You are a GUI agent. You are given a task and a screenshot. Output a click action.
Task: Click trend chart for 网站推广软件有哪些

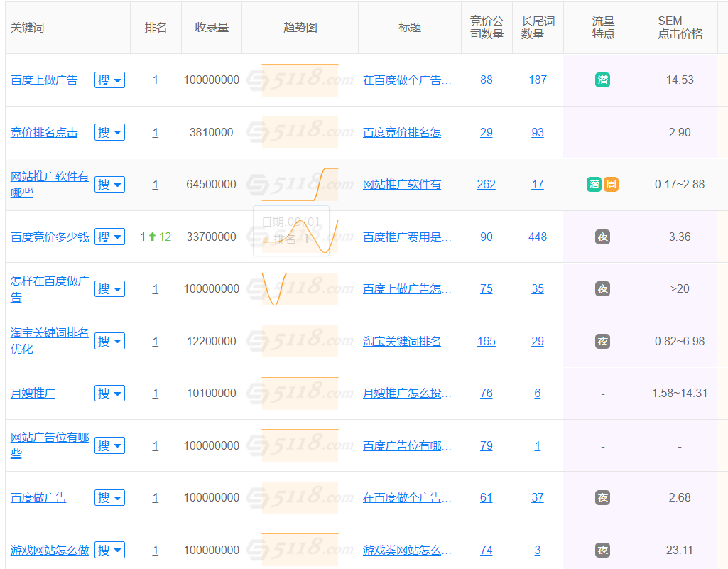[300, 185]
